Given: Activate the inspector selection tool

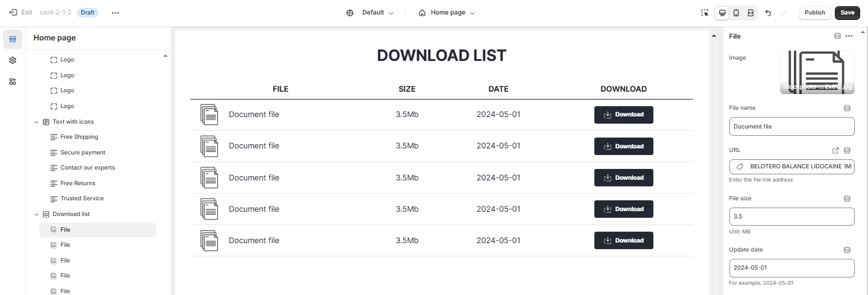Looking at the screenshot, I should click(705, 13).
